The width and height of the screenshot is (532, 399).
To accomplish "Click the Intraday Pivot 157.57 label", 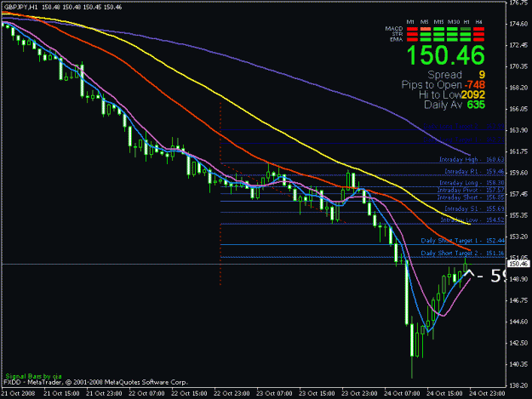I will [471, 191].
